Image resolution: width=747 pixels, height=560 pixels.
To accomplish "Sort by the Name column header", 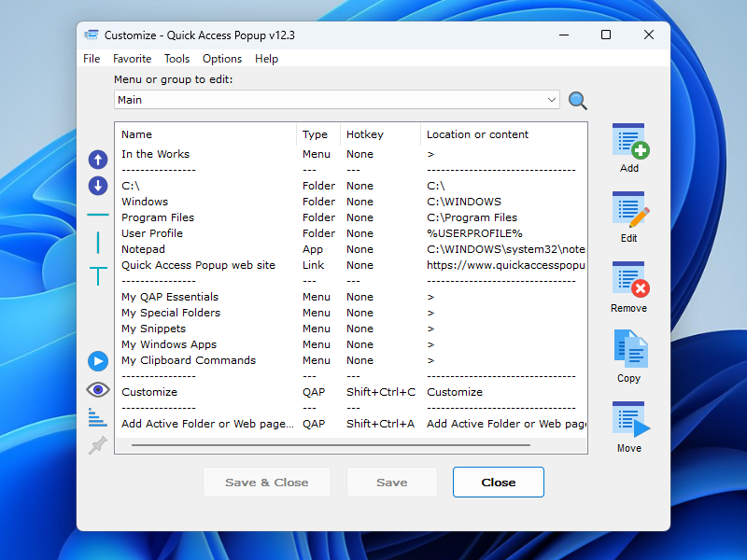I will (205, 134).
